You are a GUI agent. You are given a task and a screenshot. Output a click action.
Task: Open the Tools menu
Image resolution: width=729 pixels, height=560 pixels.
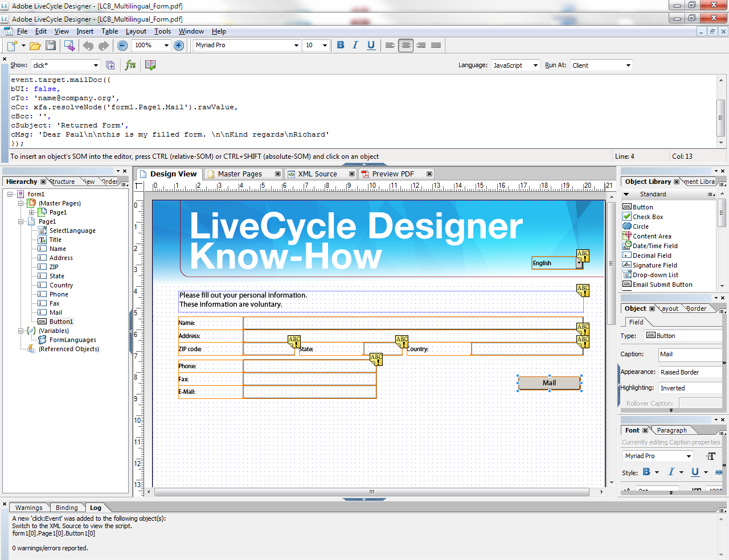(162, 31)
